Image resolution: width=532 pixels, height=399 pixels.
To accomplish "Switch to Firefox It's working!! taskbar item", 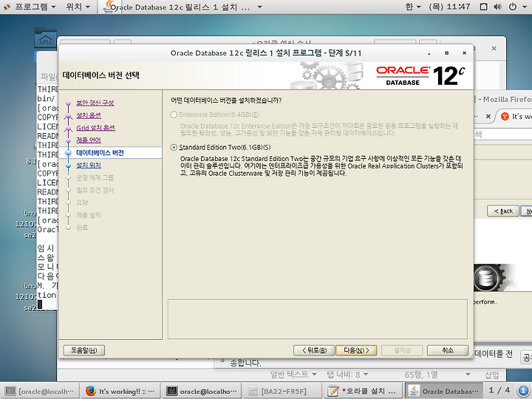I will pyautogui.click(x=120, y=391).
